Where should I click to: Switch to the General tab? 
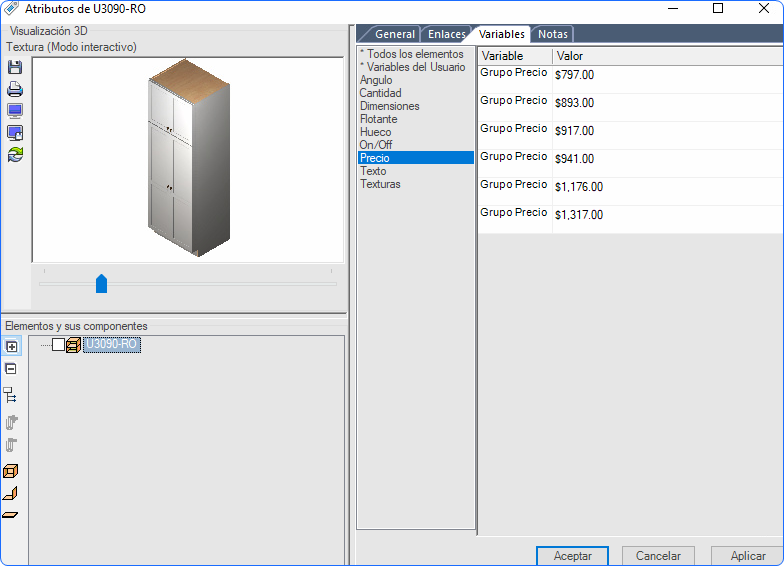click(394, 34)
